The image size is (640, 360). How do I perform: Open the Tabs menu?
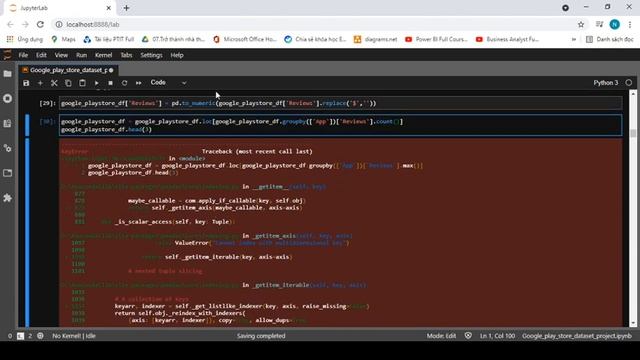pos(126,55)
